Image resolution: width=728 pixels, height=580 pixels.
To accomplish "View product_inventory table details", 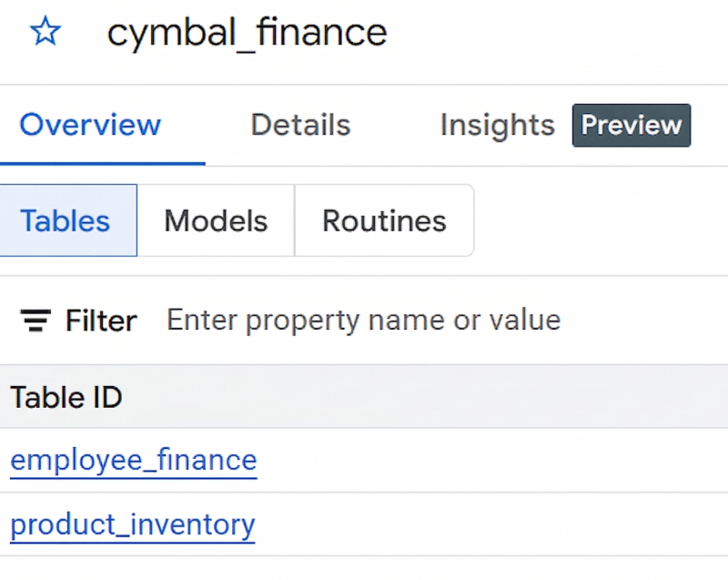I will pyautogui.click(x=132, y=524).
